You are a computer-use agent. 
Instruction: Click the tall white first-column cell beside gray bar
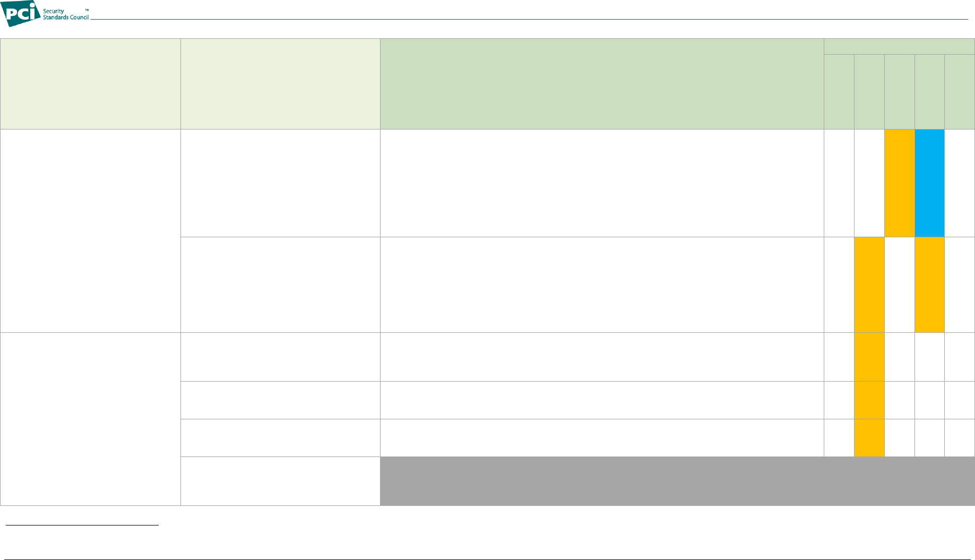pos(90,419)
